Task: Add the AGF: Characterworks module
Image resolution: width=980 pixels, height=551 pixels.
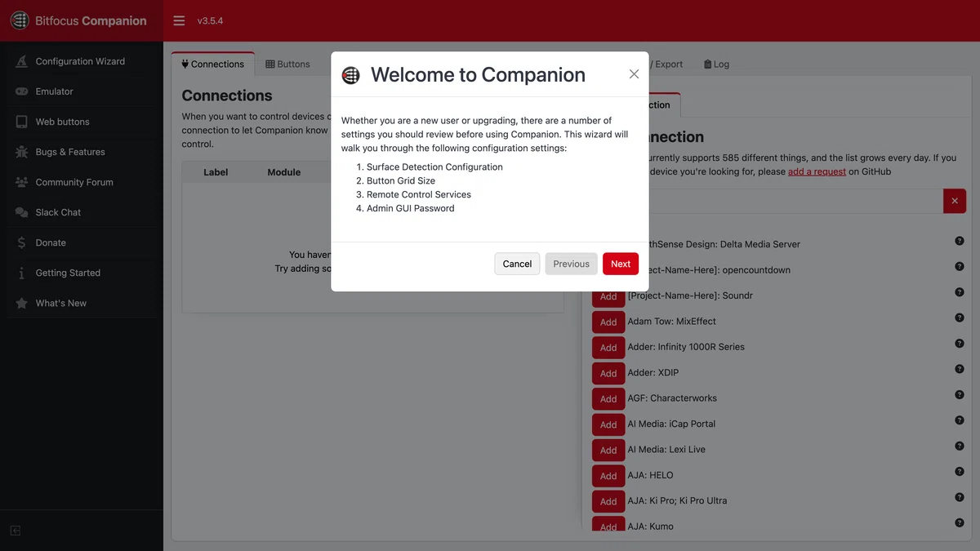Action: pyautogui.click(x=608, y=398)
